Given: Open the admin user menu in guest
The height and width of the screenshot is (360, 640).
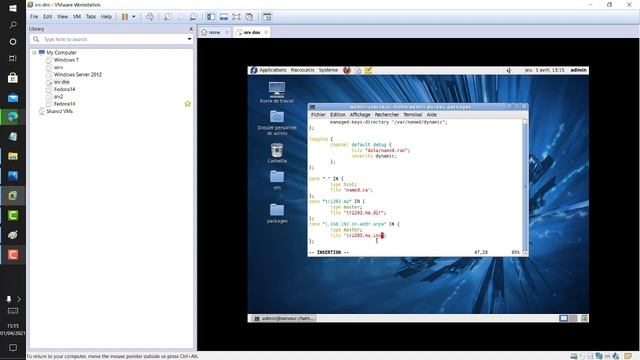Looking at the screenshot, I should tap(578, 70).
